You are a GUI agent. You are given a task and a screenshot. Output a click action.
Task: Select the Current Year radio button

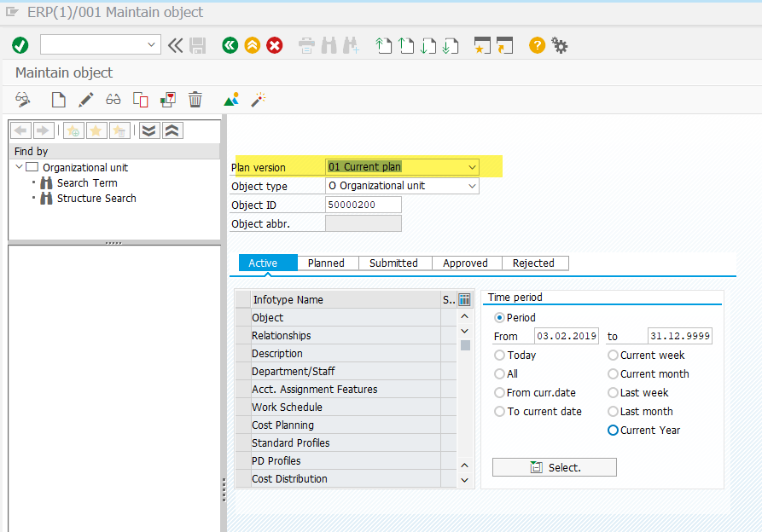613,430
